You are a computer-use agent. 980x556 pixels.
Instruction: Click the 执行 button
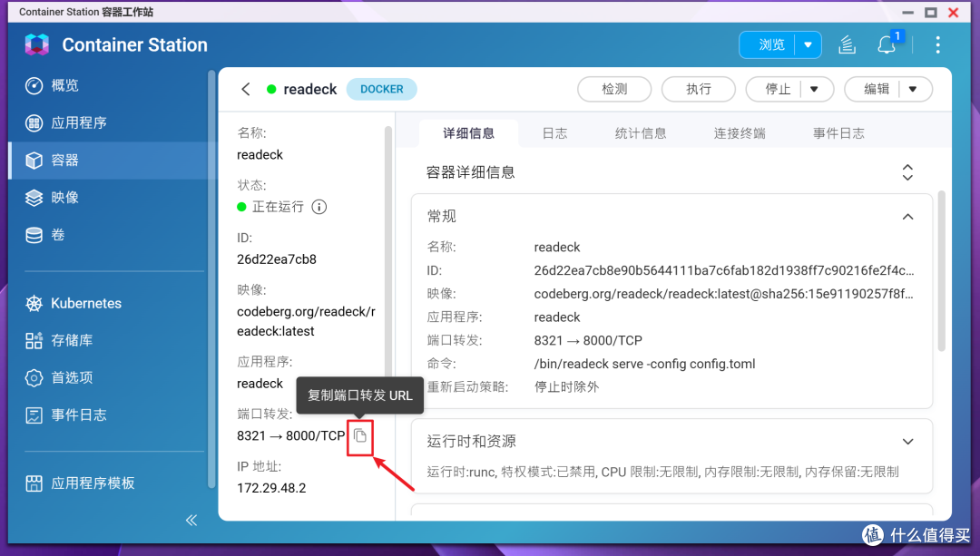pyautogui.click(x=699, y=89)
